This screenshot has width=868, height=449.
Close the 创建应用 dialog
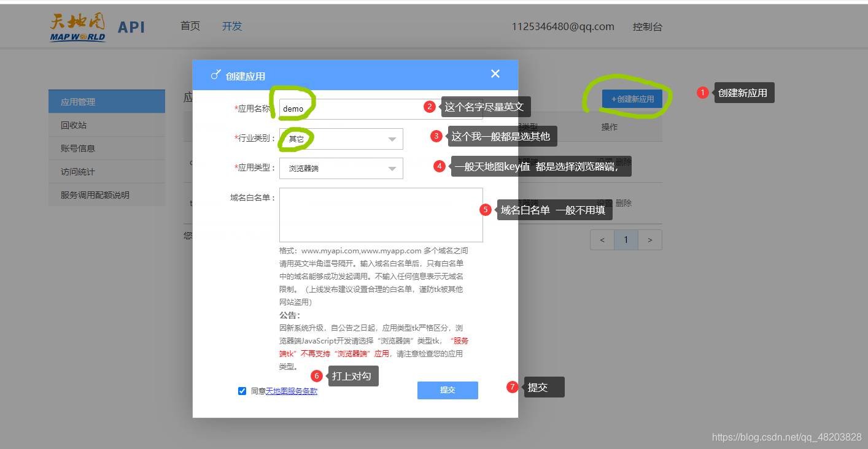[495, 74]
